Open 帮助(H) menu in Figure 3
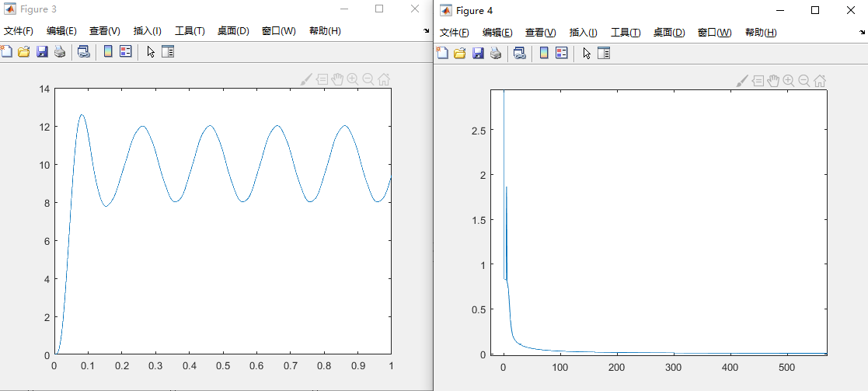Screen dimensions: 868x391 [x=324, y=32]
